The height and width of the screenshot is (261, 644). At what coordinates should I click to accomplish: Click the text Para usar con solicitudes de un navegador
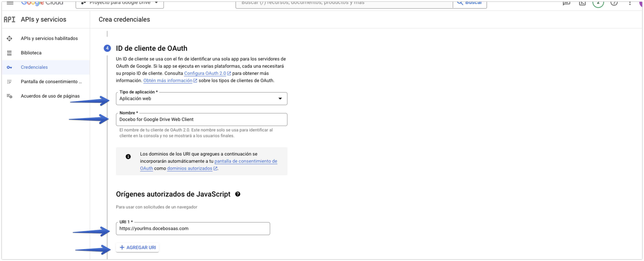tap(156, 207)
